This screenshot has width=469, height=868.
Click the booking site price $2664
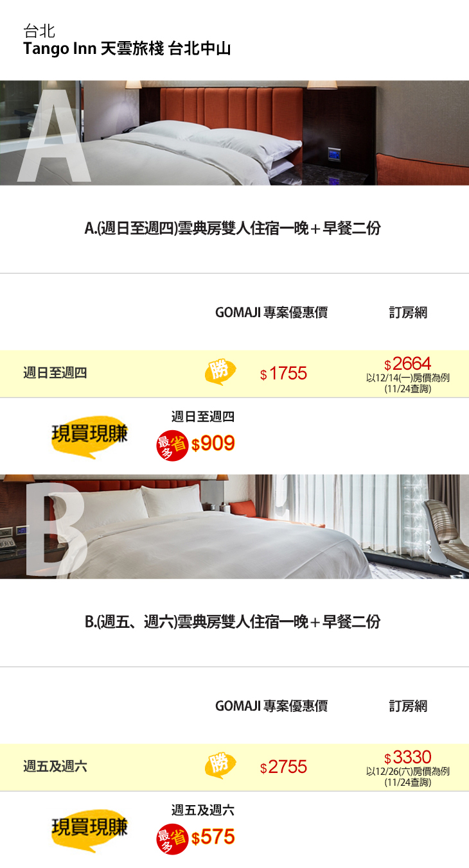point(407,364)
